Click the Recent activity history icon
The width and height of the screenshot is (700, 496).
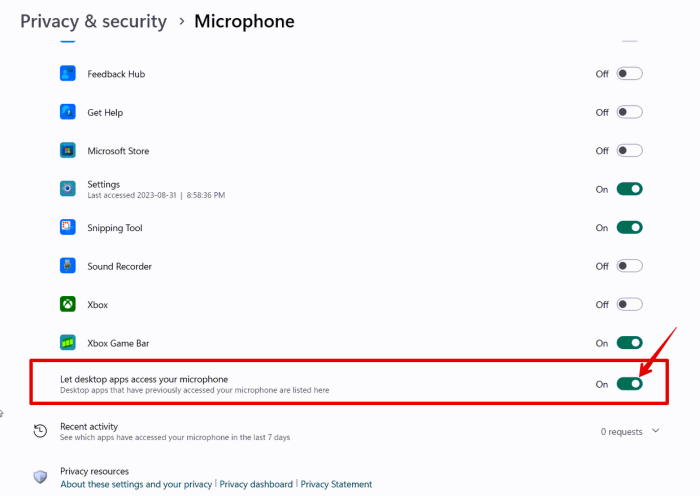40,431
